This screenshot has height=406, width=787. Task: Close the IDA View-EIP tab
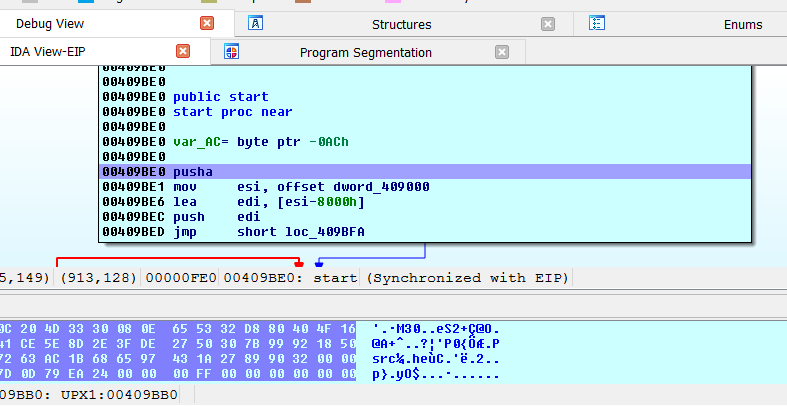(183, 52)
